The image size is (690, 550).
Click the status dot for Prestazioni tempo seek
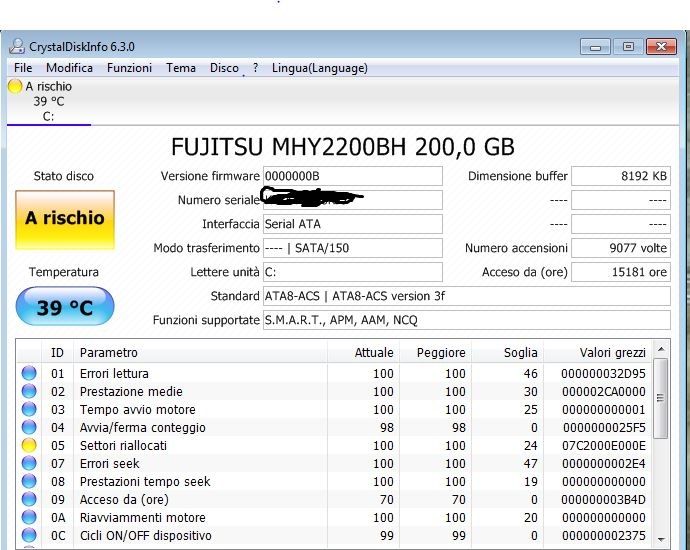tap(29, 481)
